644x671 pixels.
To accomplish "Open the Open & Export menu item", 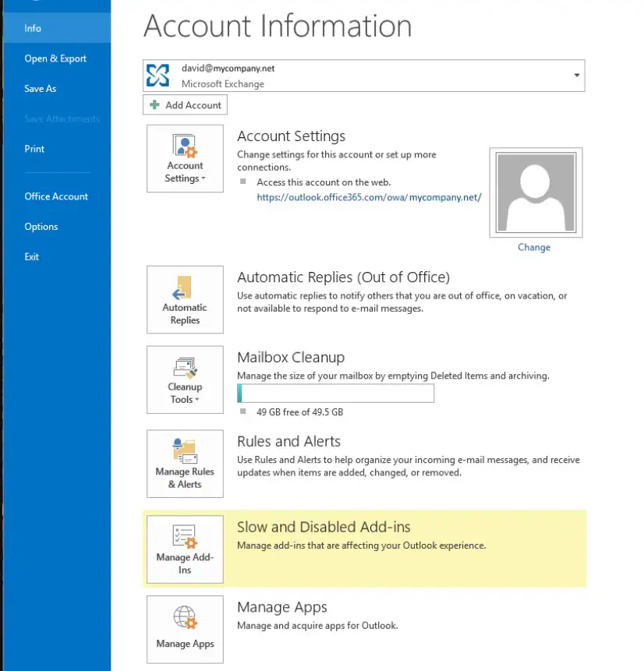I will pyautogui.click(x=55, y=58).
